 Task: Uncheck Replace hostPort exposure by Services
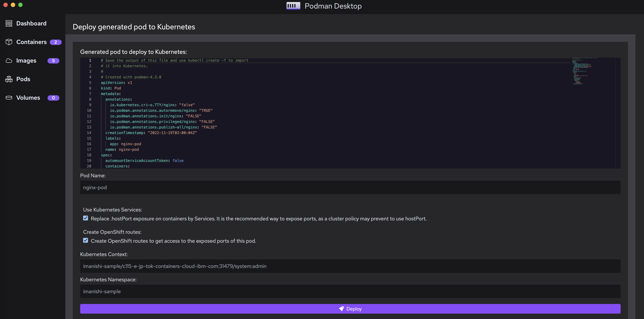coord(86,218)
